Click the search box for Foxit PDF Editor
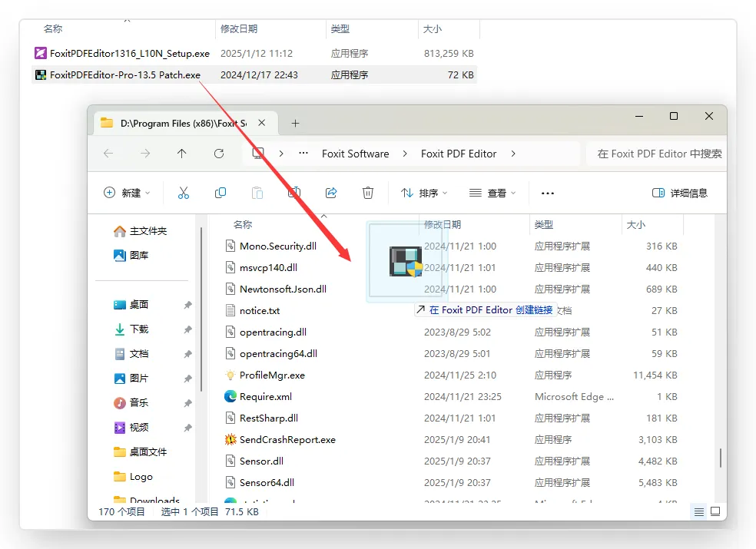 click(x=657, y=154)
